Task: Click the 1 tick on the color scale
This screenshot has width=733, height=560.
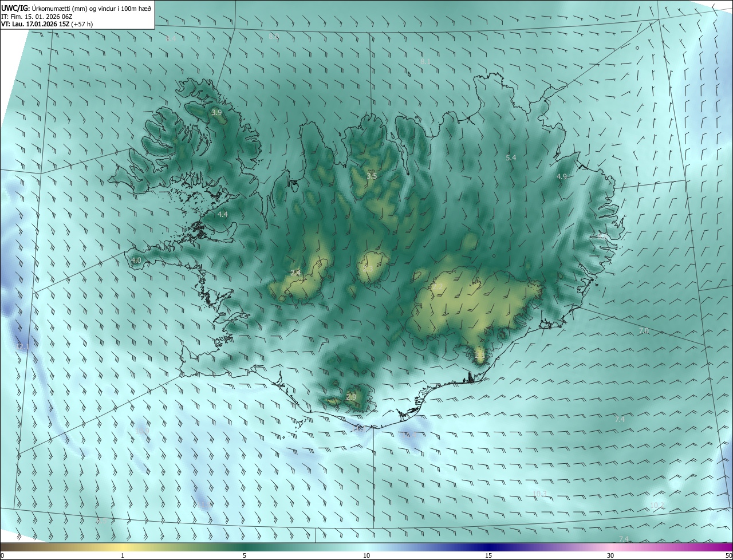Action: coord(123,555)
